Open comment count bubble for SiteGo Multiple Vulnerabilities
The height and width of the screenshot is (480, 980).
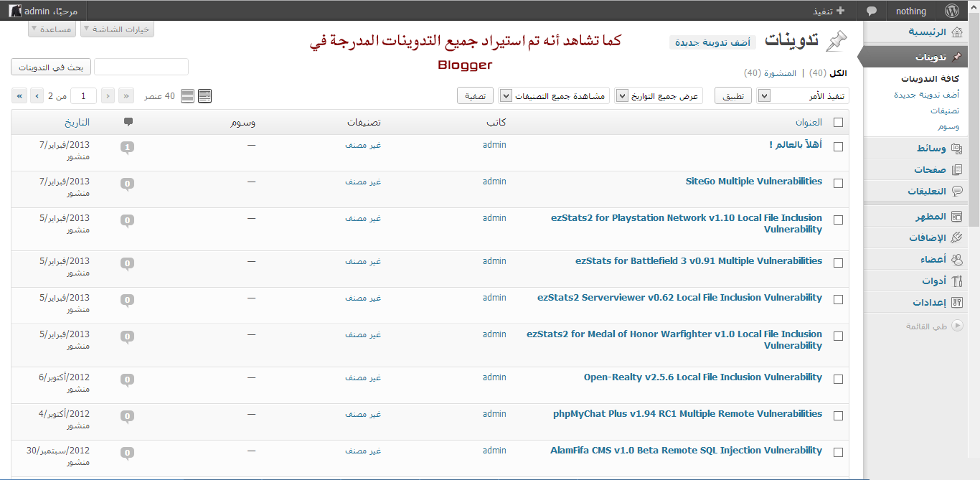click(128, 184)
